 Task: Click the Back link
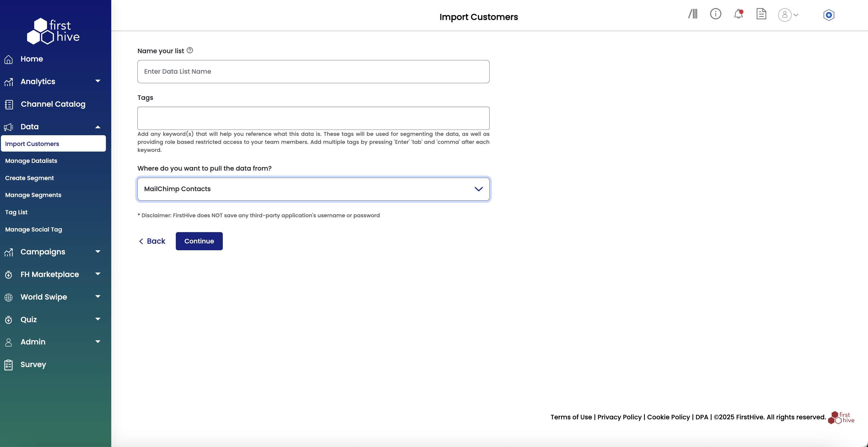[x=152, y=241]
